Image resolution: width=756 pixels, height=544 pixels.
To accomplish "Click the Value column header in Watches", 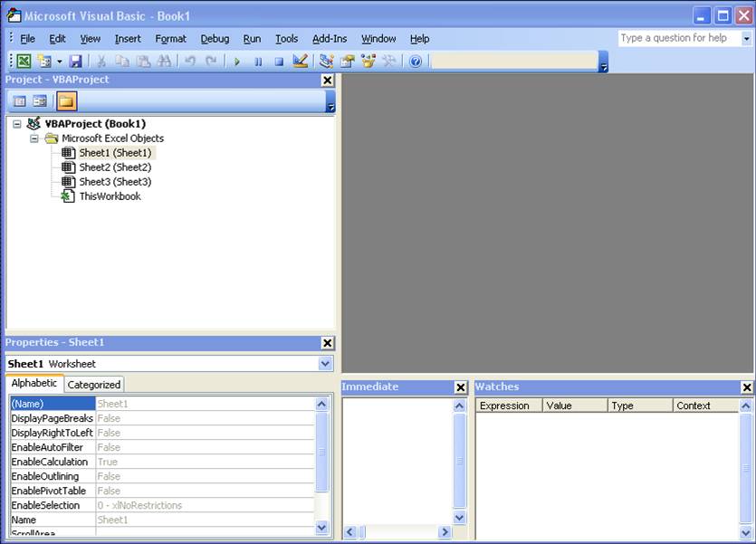I will click(x=575, y=406).
